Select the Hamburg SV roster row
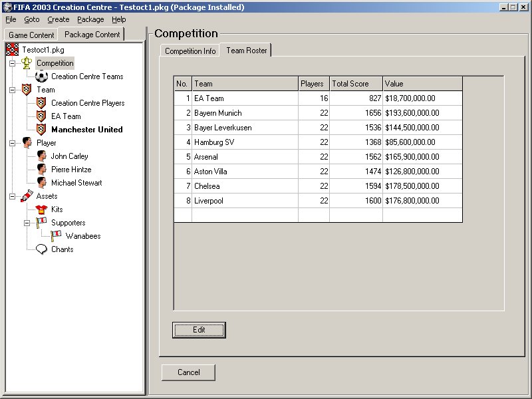The image size is (532, 399). click(319, 142)
